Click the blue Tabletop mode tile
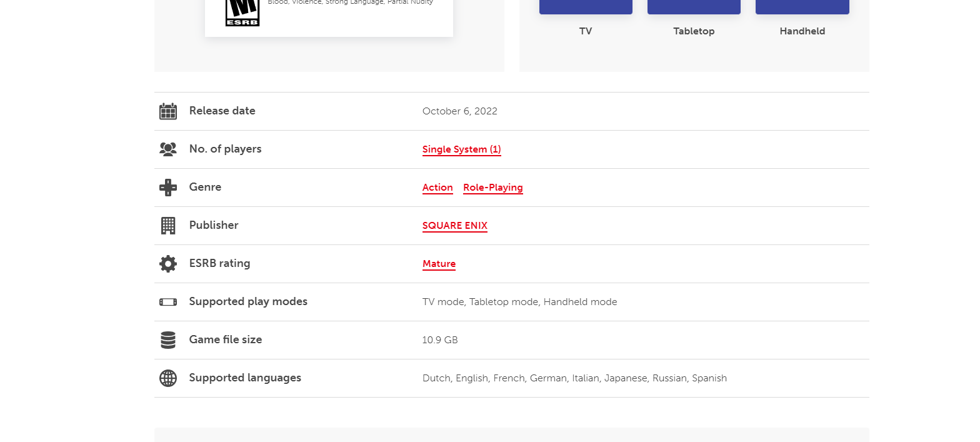 694,7
